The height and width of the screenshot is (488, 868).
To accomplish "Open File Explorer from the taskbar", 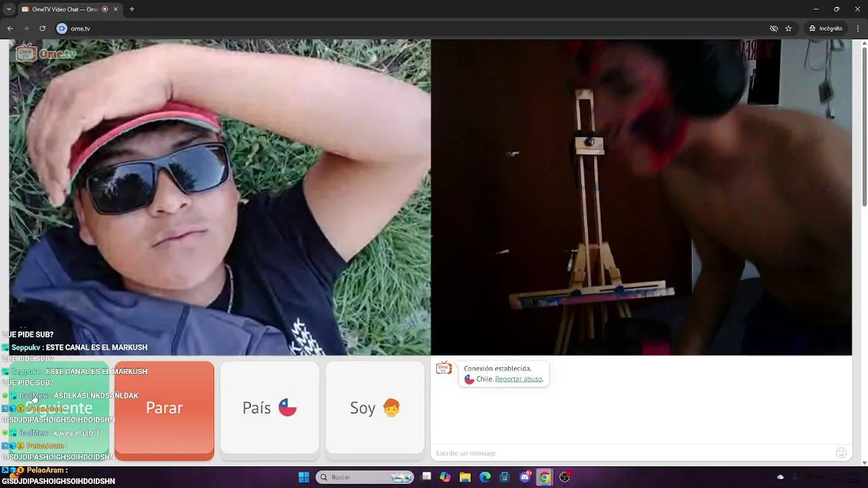I will click(x=465, y=477).
